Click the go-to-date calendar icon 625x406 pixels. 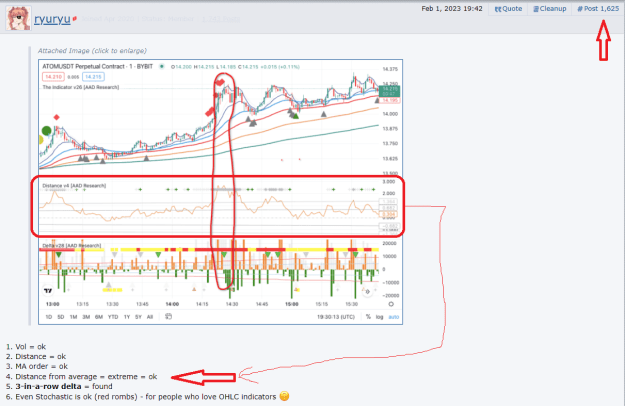[x=169, y=316]
